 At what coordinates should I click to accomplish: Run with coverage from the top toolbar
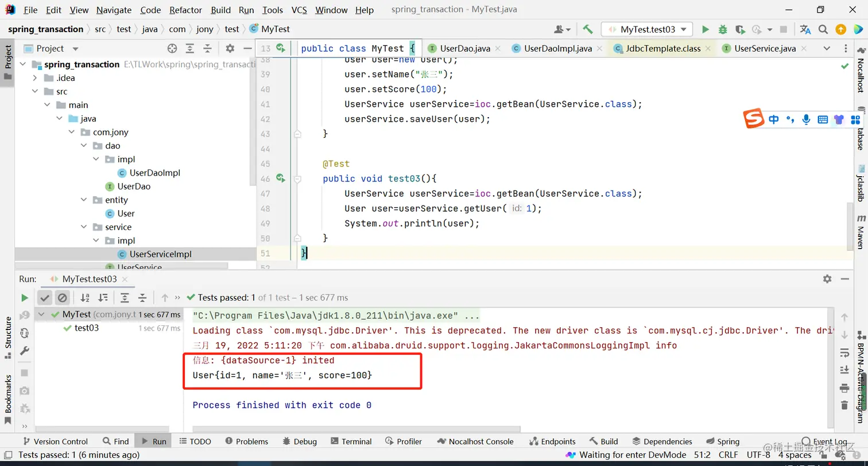click(740, 29)
